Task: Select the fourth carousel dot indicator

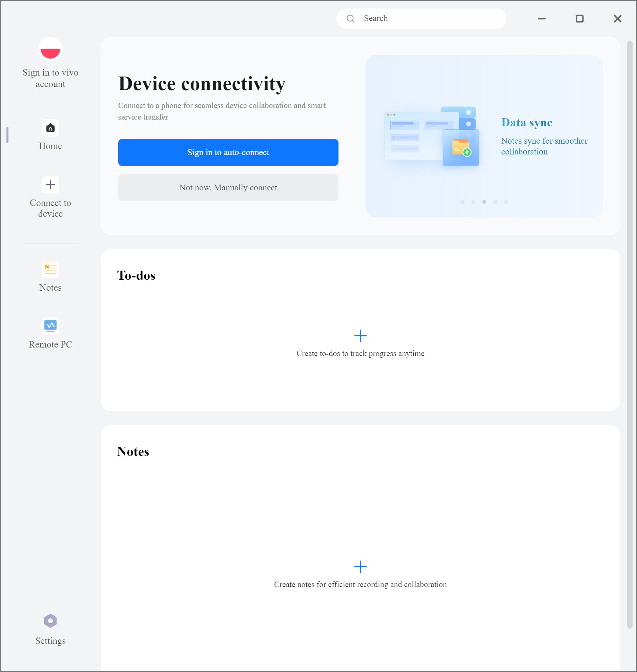Action: [495, 202]
